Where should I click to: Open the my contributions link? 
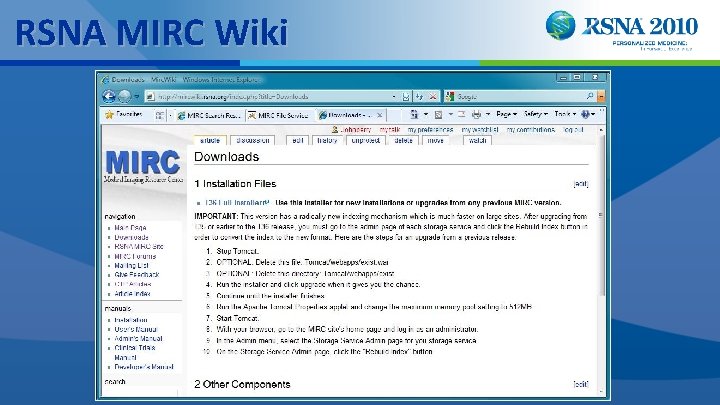pyautogui.click(x=530, y=130)
